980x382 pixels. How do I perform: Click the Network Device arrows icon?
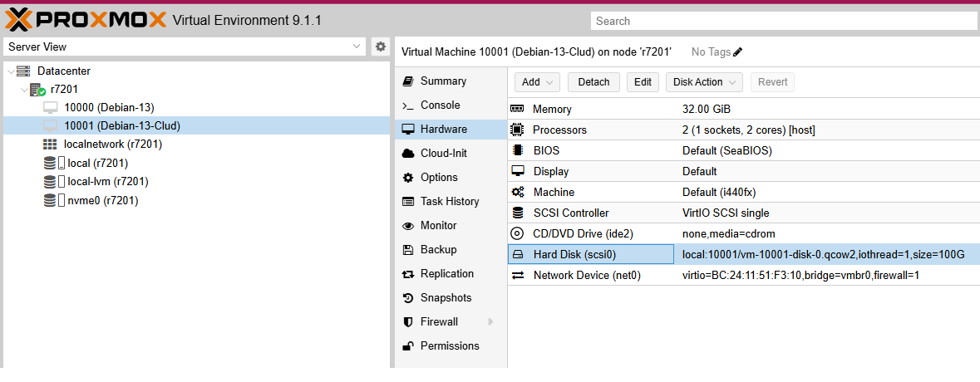coord(518,276)
